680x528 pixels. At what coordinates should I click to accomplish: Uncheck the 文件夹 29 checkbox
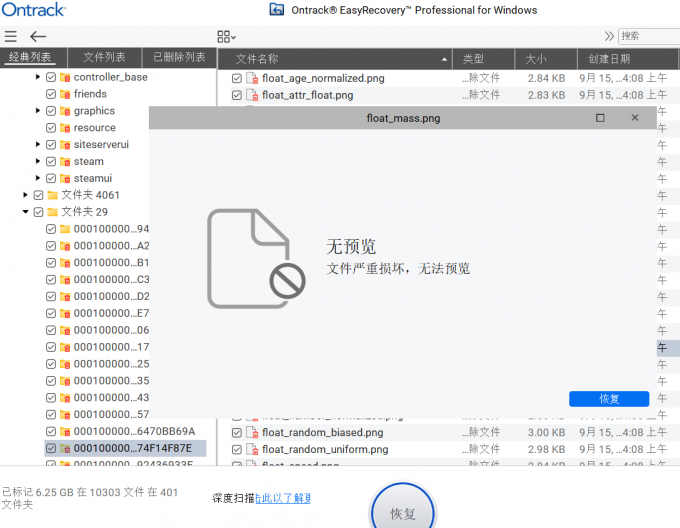tap(38, 212)
